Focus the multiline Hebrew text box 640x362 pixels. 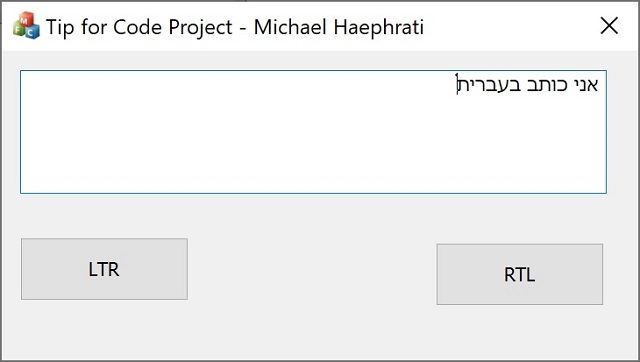click(x=313, y=132)
